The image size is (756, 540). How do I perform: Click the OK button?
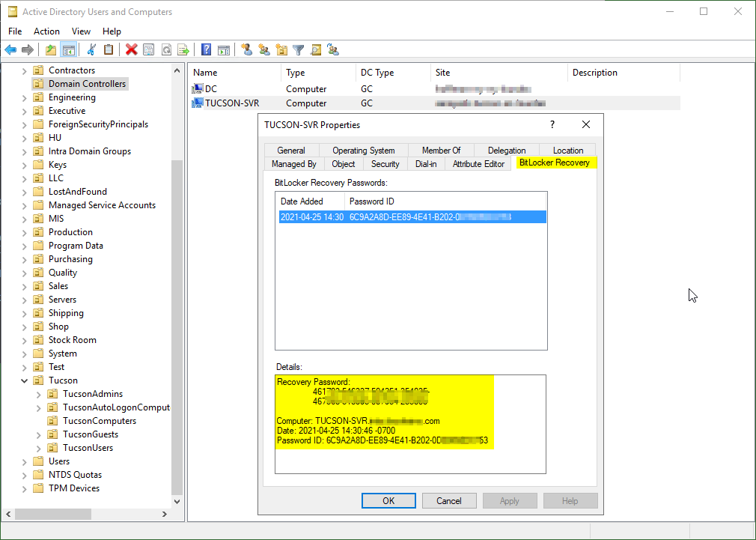click(388, 500)
